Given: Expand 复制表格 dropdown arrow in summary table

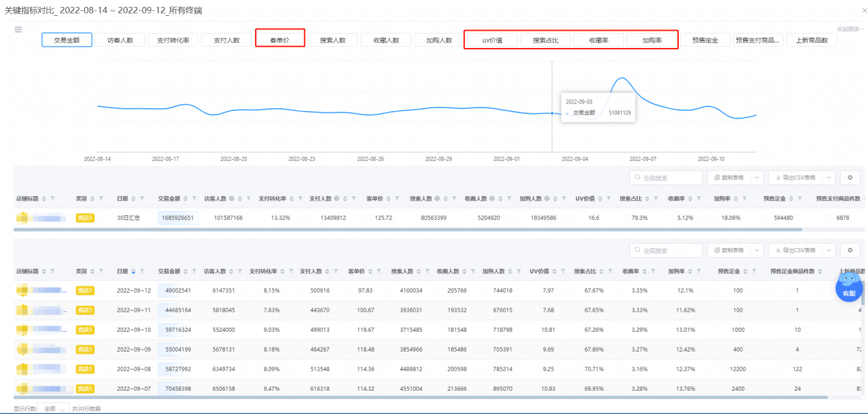Looking at the screenshot, I should click(x=757, y=178).
